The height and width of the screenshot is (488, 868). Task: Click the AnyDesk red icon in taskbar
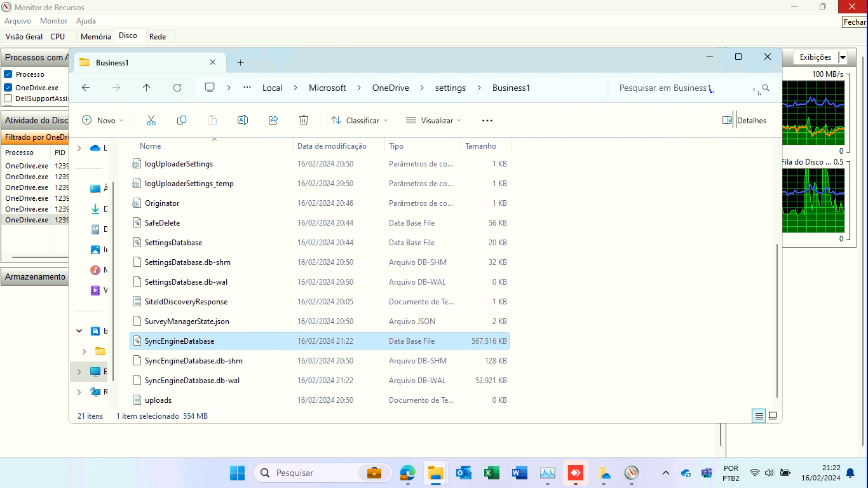(x=575, y=473)
